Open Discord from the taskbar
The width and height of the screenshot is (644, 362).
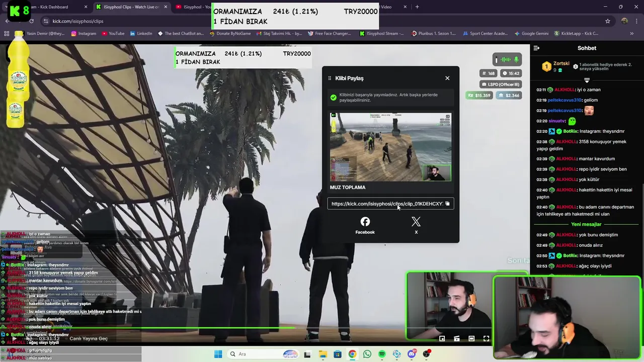click(x=412, y=354)
